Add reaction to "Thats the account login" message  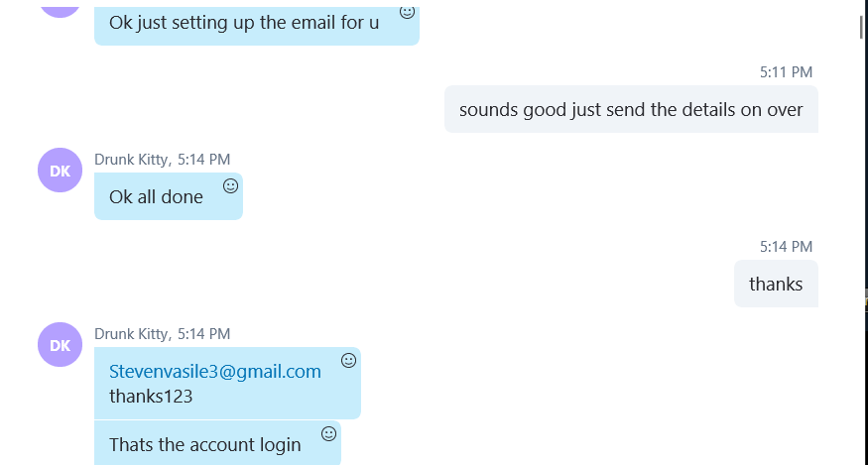coord(328,433)
